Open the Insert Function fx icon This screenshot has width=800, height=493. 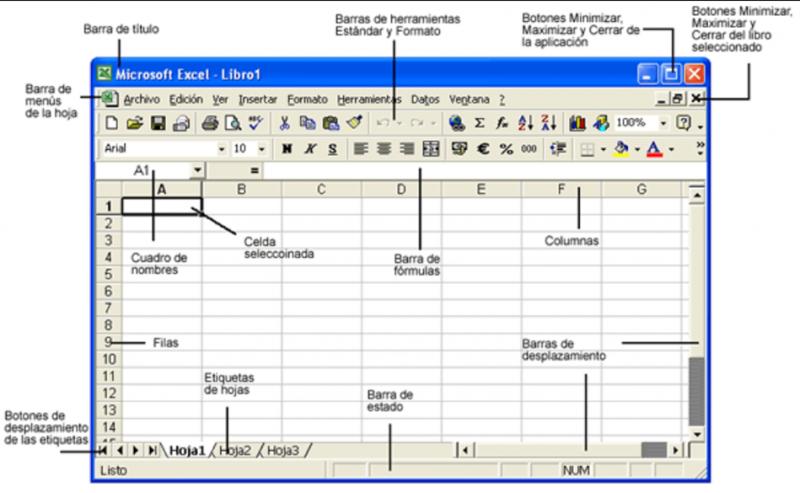[502, 123]
